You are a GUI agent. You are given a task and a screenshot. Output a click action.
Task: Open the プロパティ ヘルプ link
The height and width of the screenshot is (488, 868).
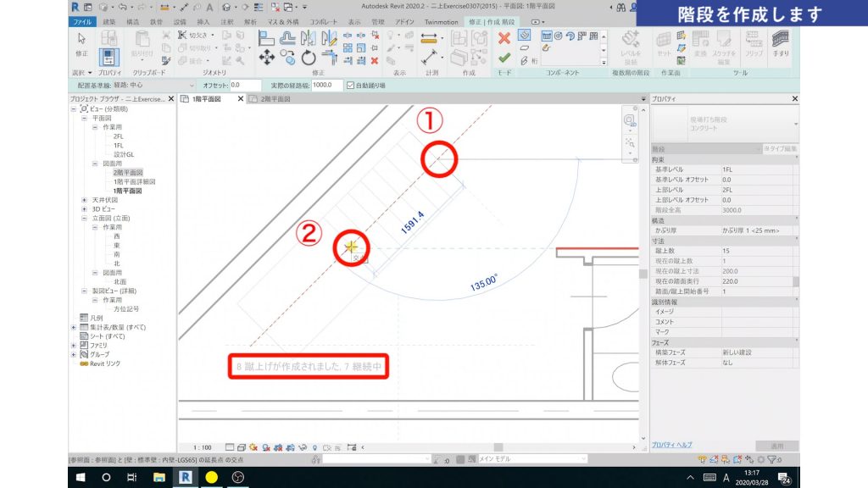[x=671, y=445]
